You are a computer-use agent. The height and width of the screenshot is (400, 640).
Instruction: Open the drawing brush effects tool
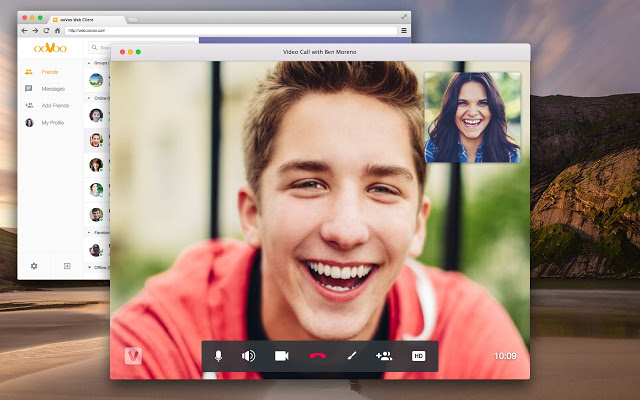[x=351, y=356]
